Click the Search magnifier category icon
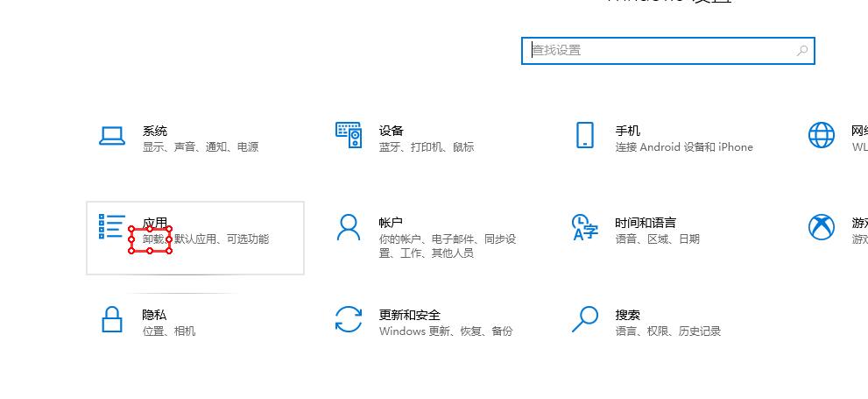 (x=584, y=319)
